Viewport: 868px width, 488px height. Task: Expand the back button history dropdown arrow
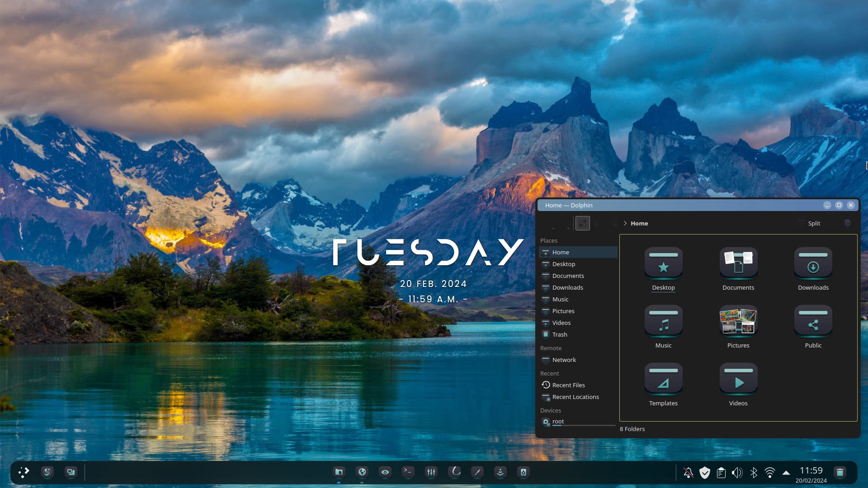pos(553,228)
